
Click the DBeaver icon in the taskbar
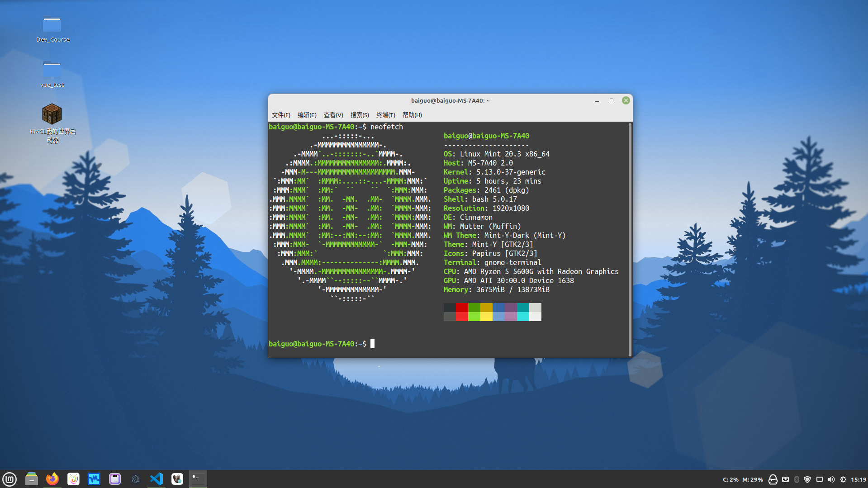[177, 479]
